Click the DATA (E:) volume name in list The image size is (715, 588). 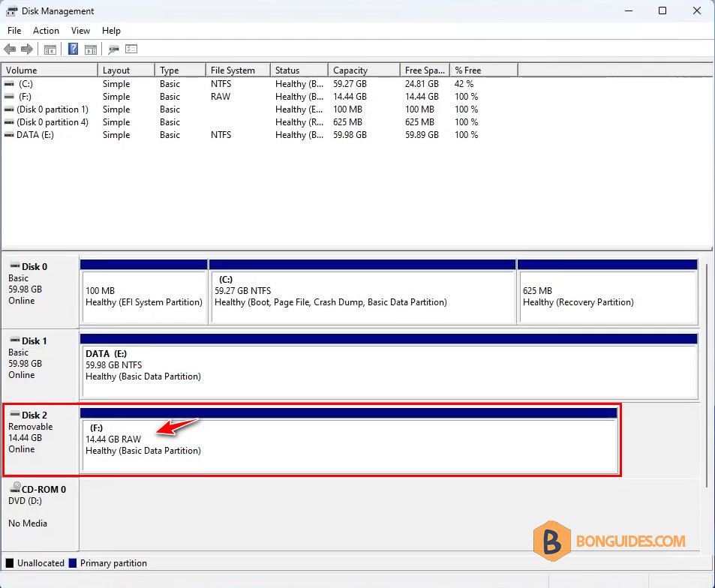point(35,135)
